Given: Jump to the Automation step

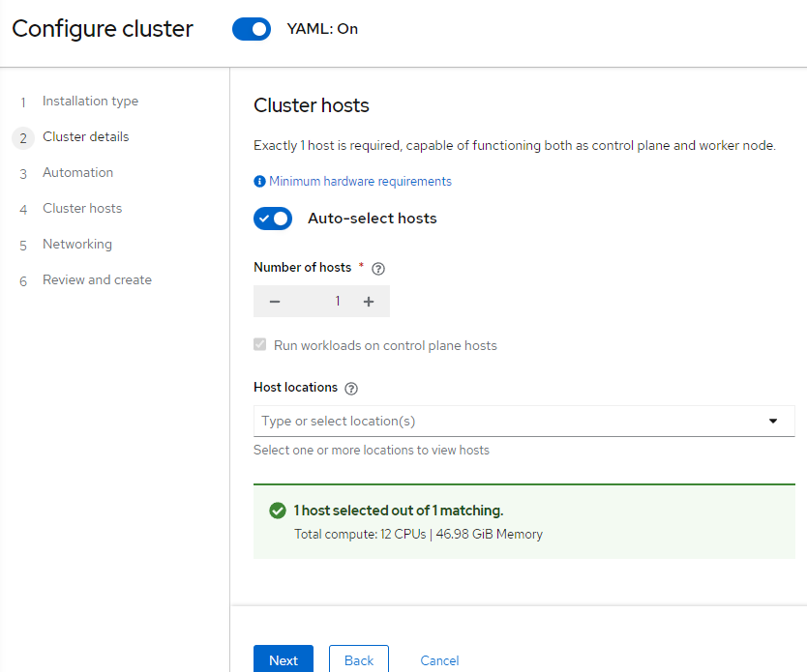Looking at the screenshot, I should (77, 173).
